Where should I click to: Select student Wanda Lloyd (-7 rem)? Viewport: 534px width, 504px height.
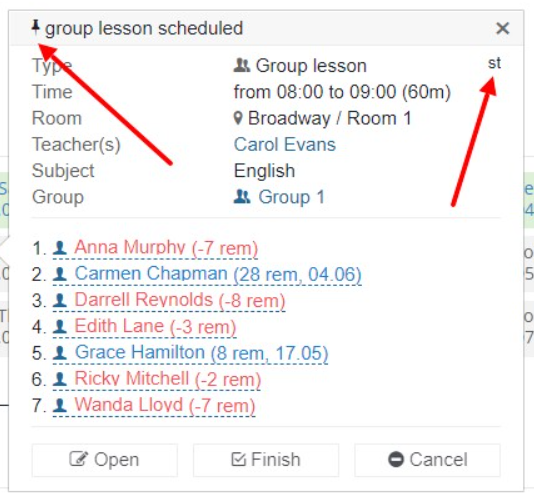click(164, 405)
